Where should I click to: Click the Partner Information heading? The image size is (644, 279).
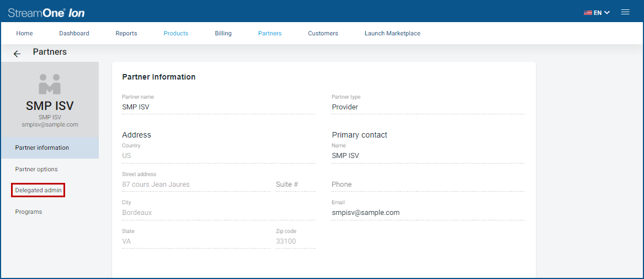159,77
